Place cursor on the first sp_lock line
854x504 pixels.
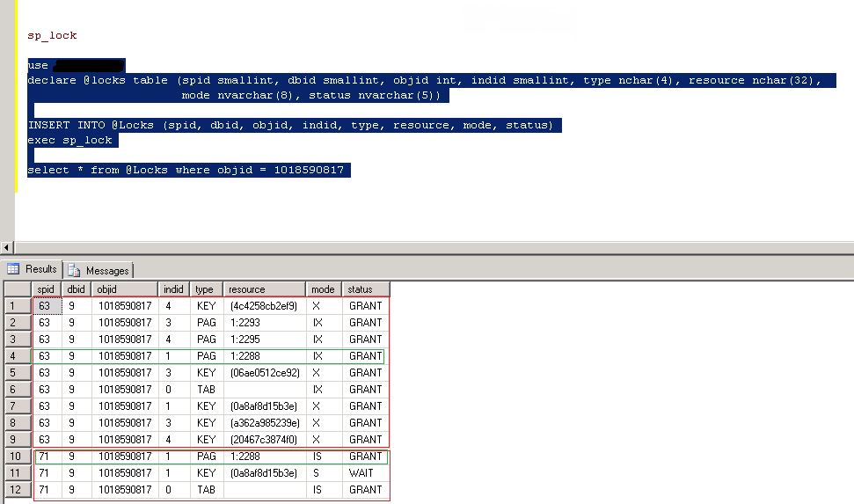(52, 36)
